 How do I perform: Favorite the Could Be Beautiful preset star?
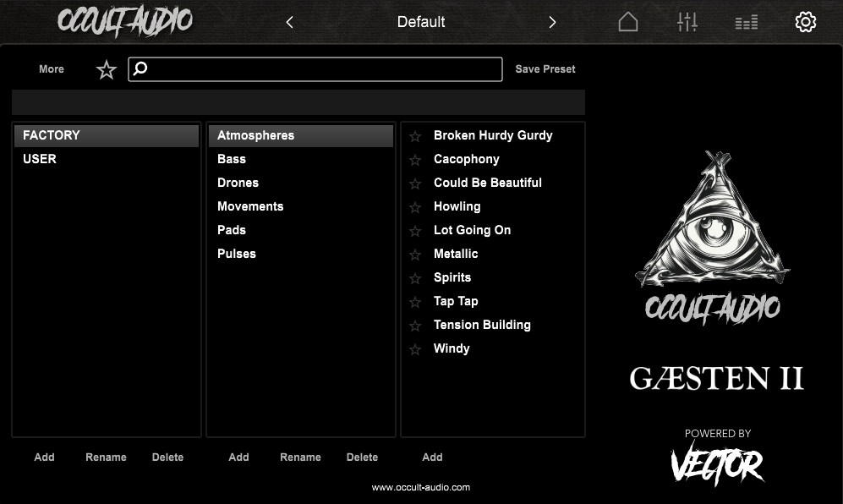[415, 184]
